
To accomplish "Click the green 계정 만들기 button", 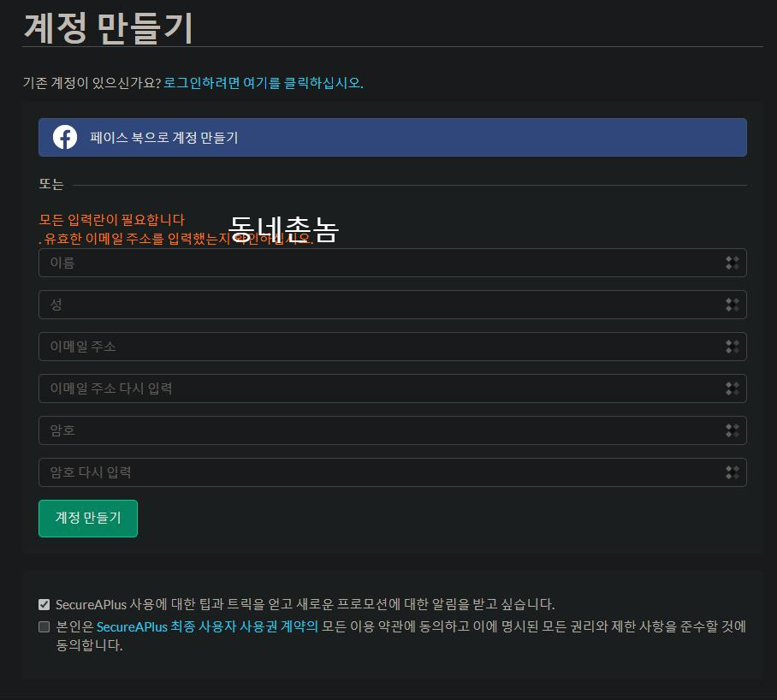I will coord(88,519).
